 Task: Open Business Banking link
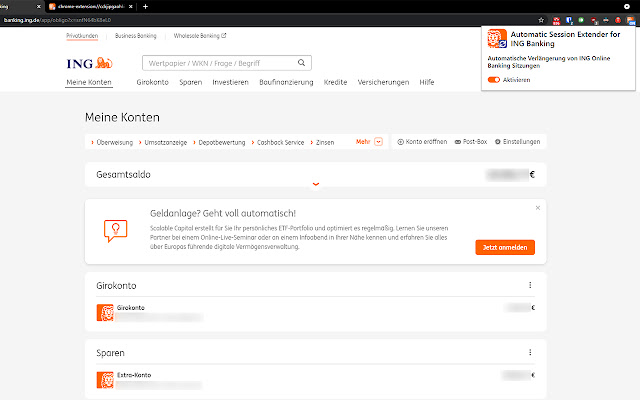[136, 36]
